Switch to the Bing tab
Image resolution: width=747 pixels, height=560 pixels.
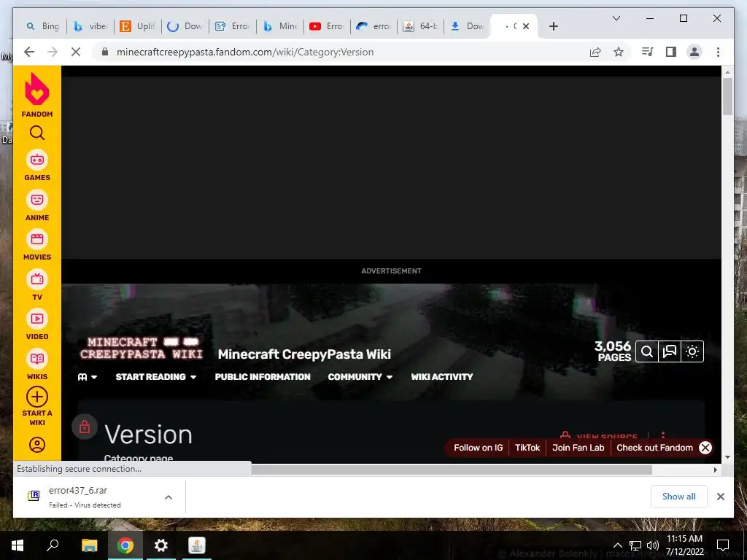coord(43,26)
